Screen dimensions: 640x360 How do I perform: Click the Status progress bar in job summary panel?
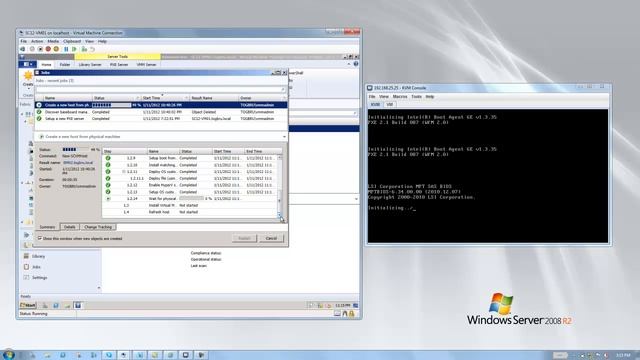click(75, 149)
